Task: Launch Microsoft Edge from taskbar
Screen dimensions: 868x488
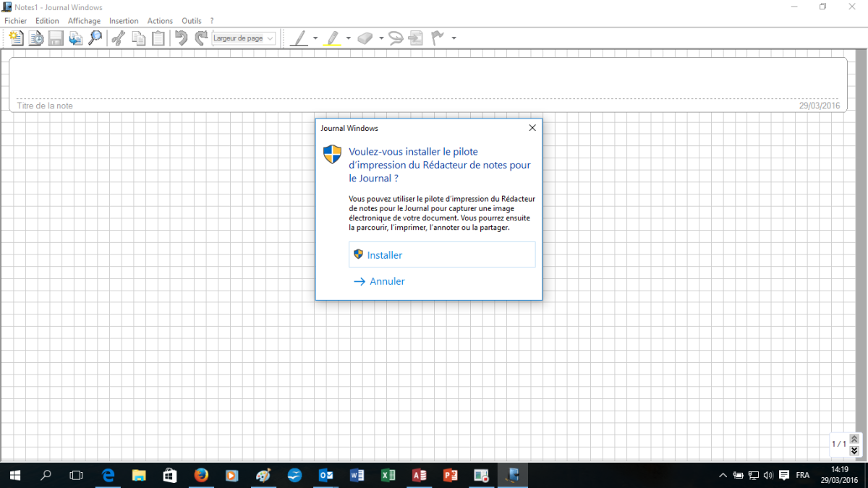Action: point(109,475)
